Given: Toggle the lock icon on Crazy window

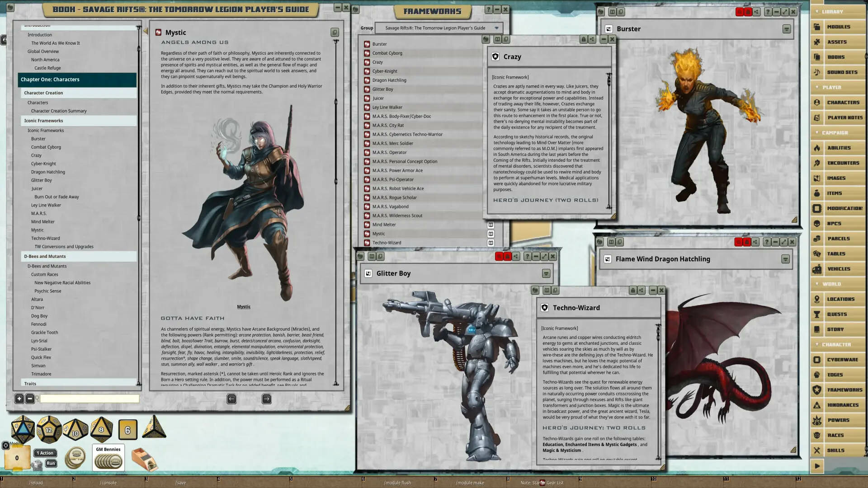Looking at the screenshot, I should coord(583,39).
